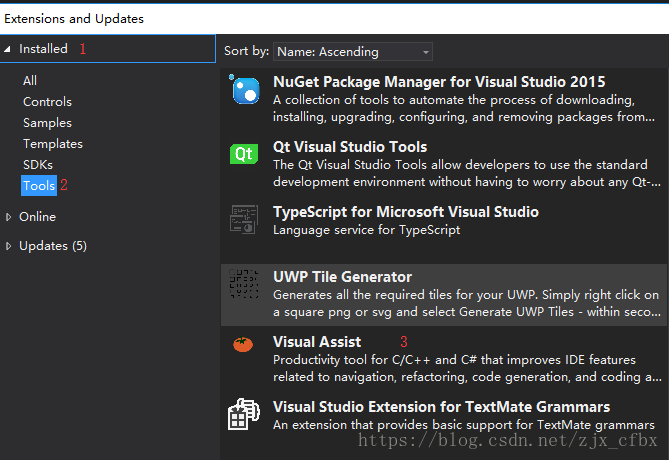Select the Samples category

pos(47,123)
